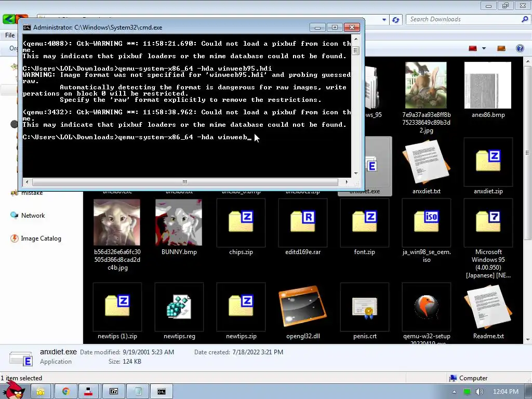Viewport: 532px width, 399px height.
Task: Select the penis.crt certificate file icon
Action: tap(364, 307)
